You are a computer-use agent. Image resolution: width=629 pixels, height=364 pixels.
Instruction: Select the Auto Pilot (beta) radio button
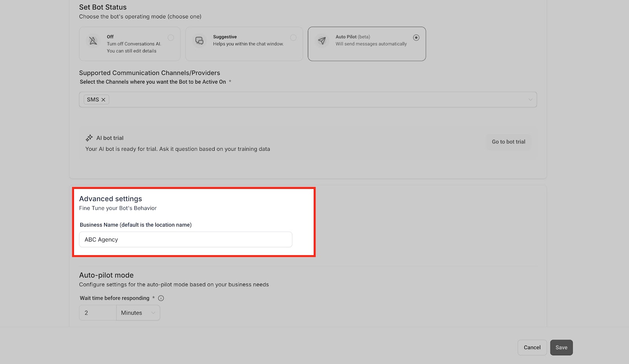coord(416,38)
